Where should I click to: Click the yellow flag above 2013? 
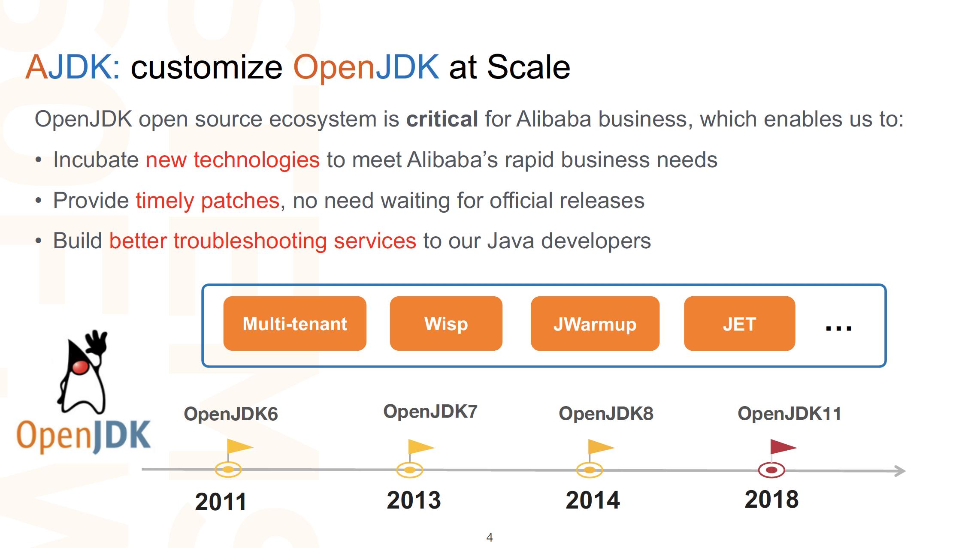420,447
